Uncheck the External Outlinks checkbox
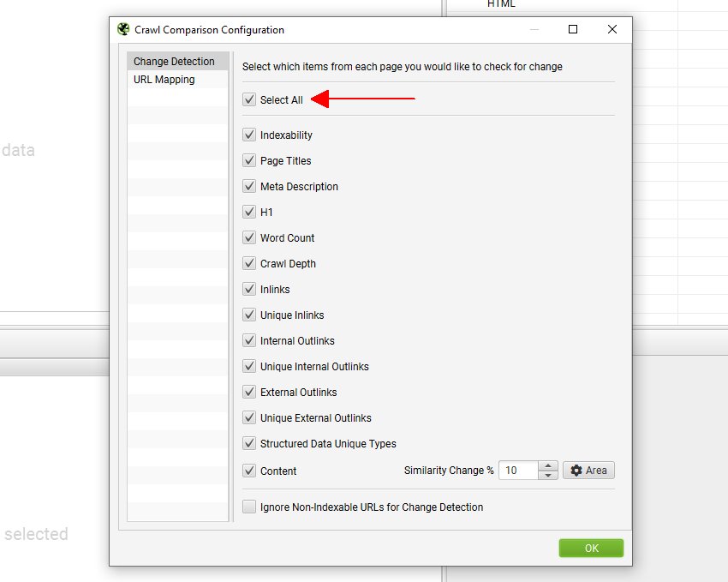Image resolution: width=728 pixels, height=582 pixels. pos(249,392)
